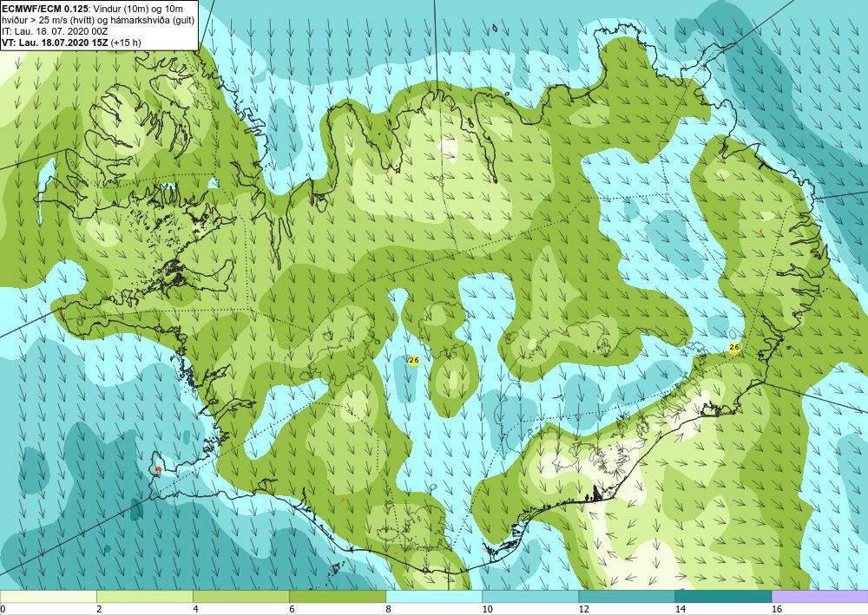868x615 pixels.
Task: Click the legend scale label '12'
Action: [x=583, y=609]
